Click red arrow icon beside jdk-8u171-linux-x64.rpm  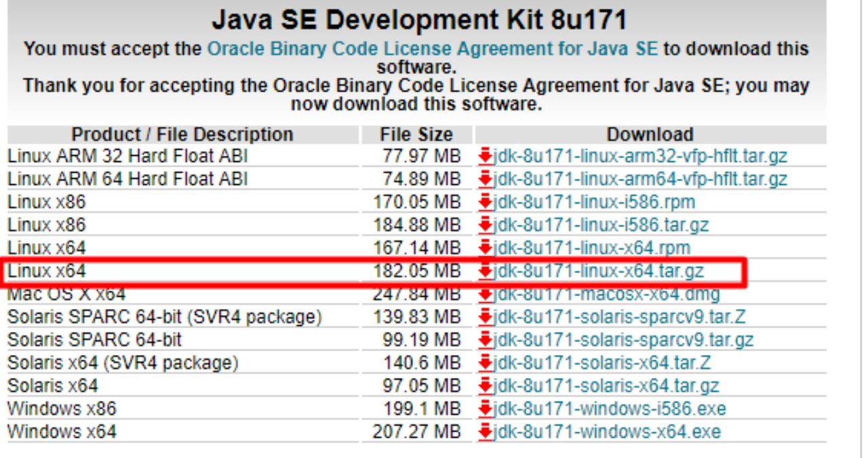485,249
